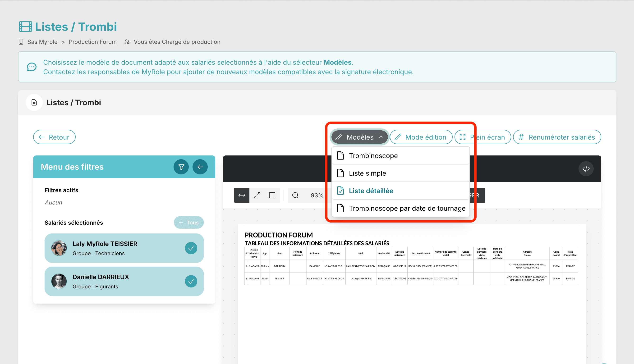This screenshot has width=634, height=364.
Task: Click the 'Filtres actifs' heading
Action: tap(61, 190)
